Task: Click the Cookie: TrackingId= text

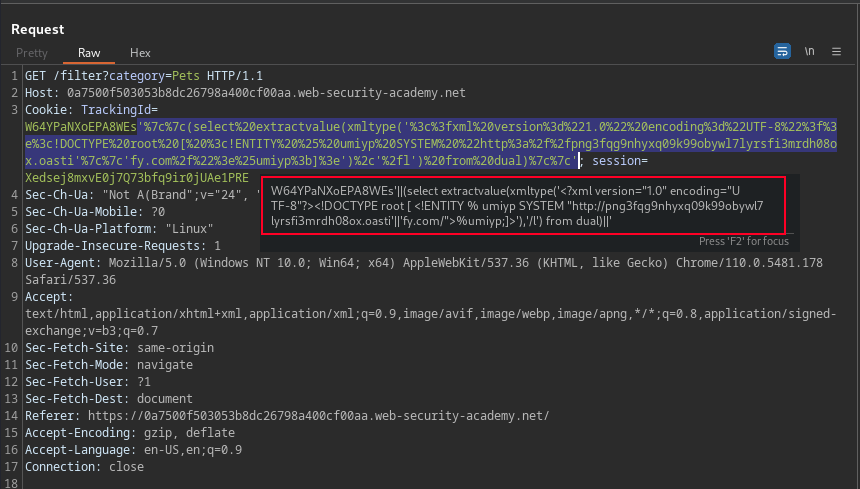Action: (92, 110)
